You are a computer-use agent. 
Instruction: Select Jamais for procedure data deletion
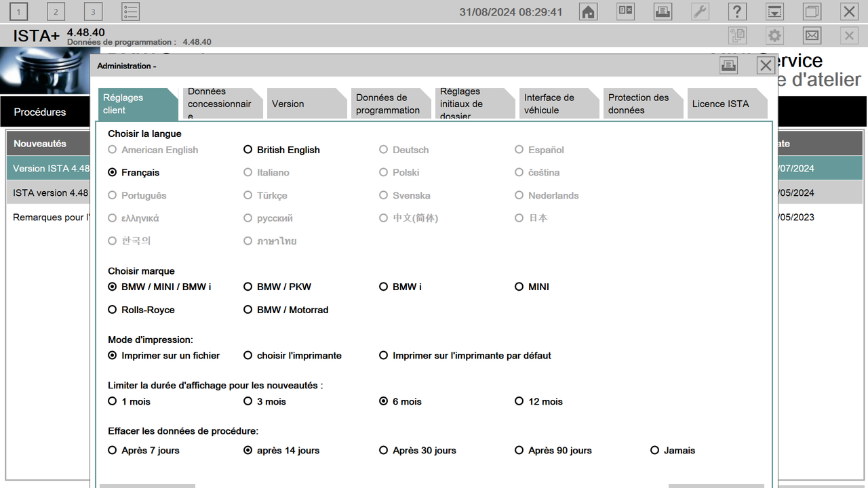coord(673,450)
